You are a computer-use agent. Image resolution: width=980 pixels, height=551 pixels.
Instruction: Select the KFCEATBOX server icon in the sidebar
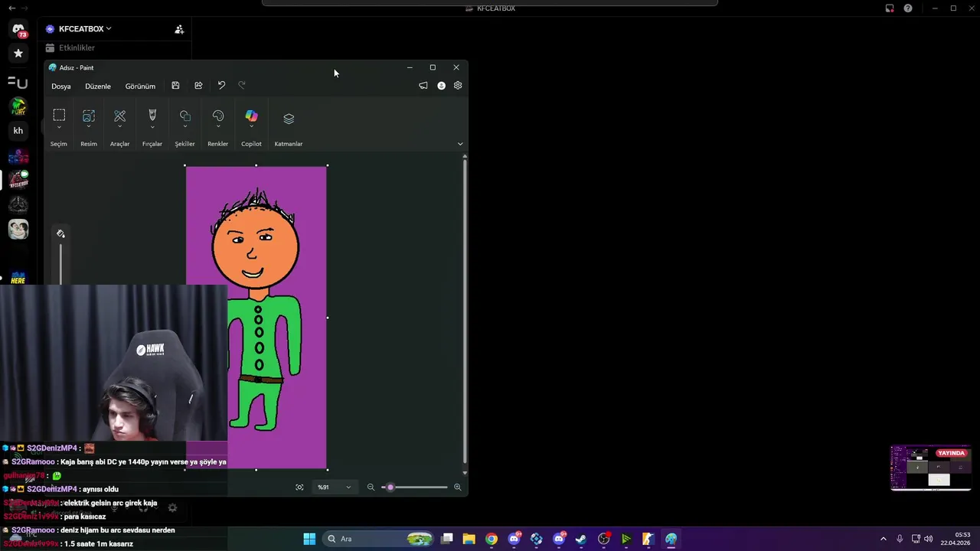click(x=18, y=181)
